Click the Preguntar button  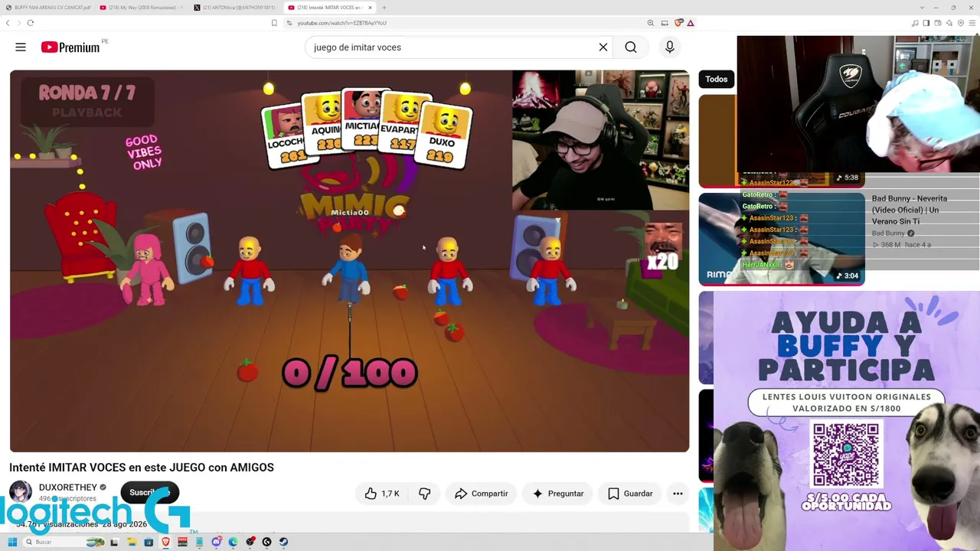click(558, 494)
